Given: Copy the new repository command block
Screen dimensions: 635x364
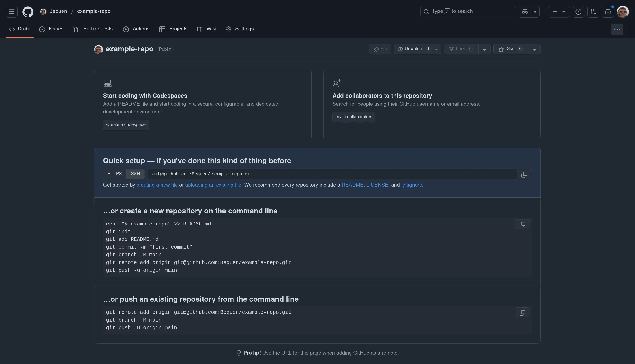Looking at the screenshot, I should pos(522,224).
